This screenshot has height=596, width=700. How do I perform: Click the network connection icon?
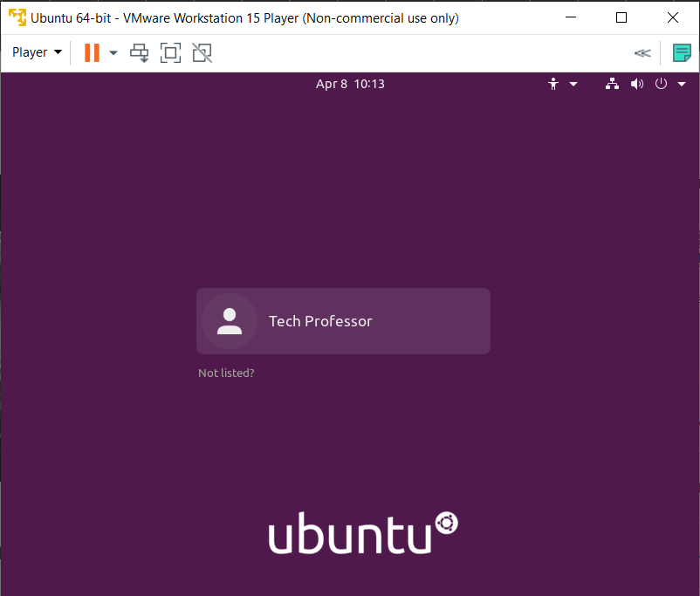(x=612, y=84)
